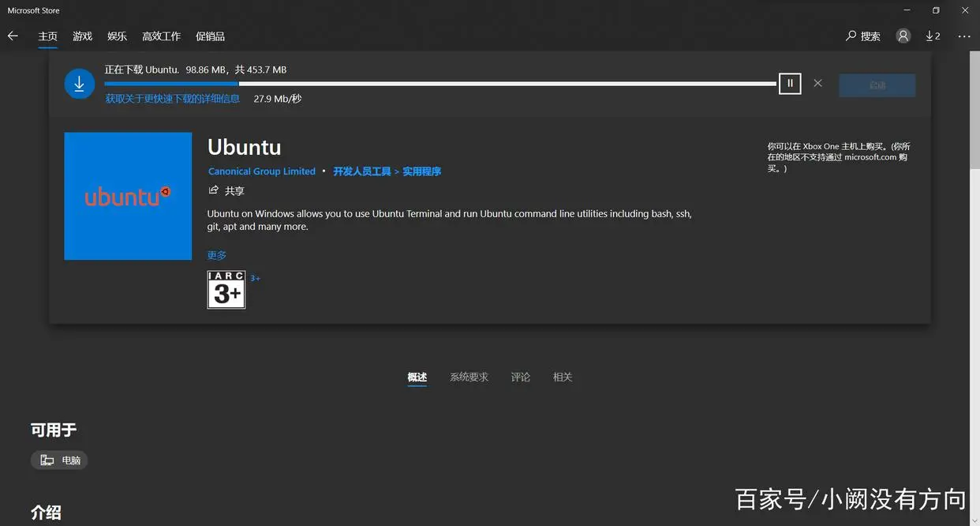Click the 搜索 search button
This screenshot has width=980, height=526.
pos(863,36)
